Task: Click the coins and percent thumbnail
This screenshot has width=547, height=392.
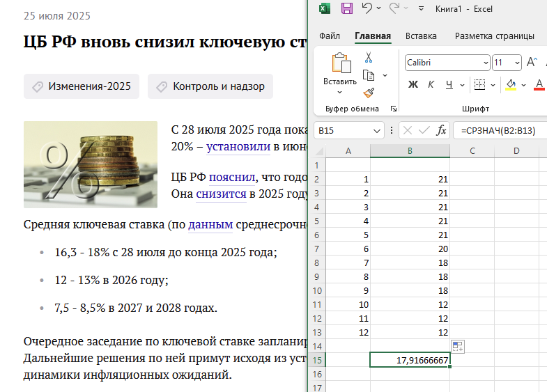Action: [91, 164]
